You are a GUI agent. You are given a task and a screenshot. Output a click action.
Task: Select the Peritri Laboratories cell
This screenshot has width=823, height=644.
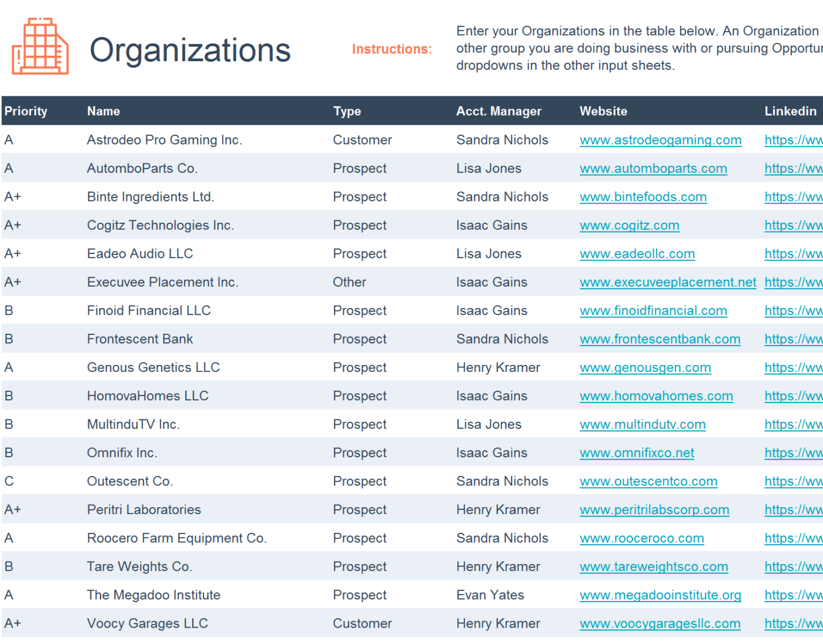(144, 510)
